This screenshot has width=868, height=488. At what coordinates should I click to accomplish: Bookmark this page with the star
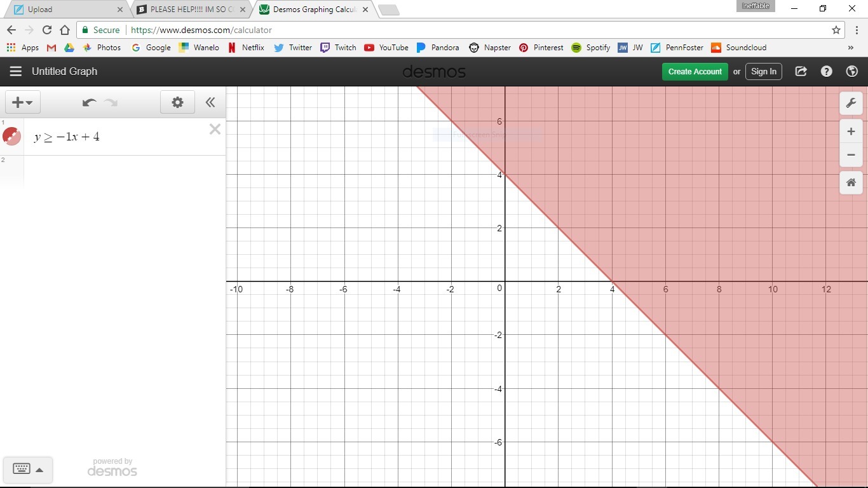pos(836,30)
